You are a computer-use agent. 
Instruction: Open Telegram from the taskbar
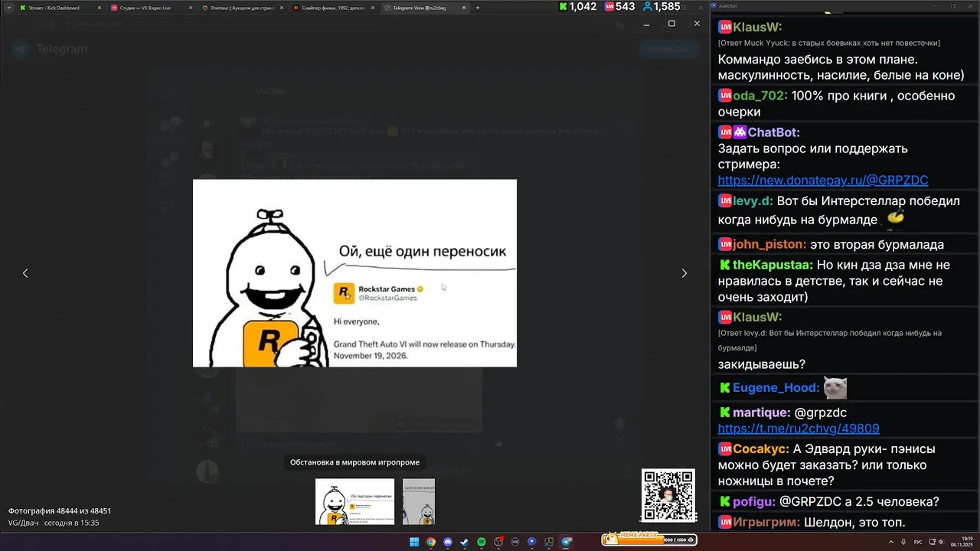567,542
